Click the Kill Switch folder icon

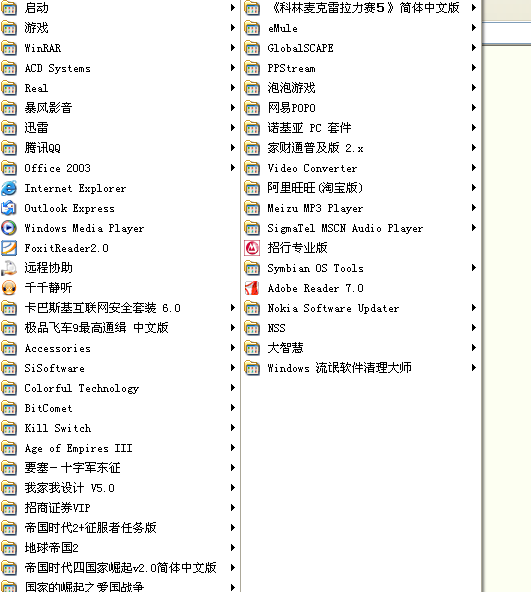click(9, 428)
